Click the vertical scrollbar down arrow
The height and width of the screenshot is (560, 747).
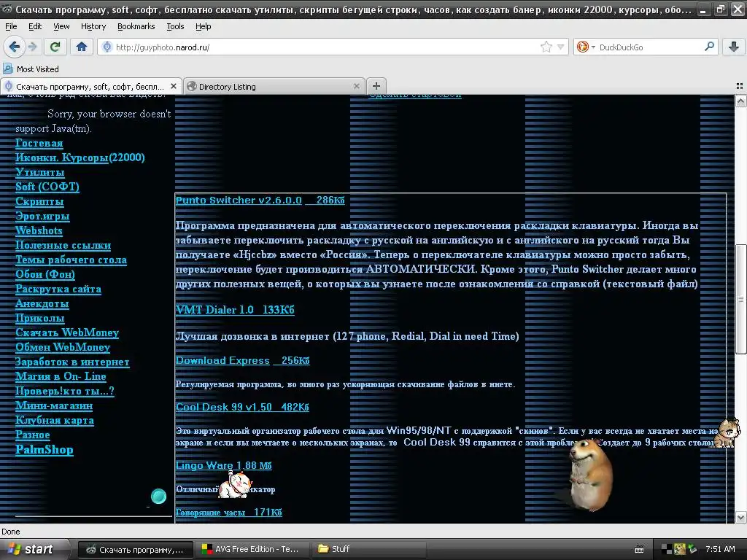740,517
